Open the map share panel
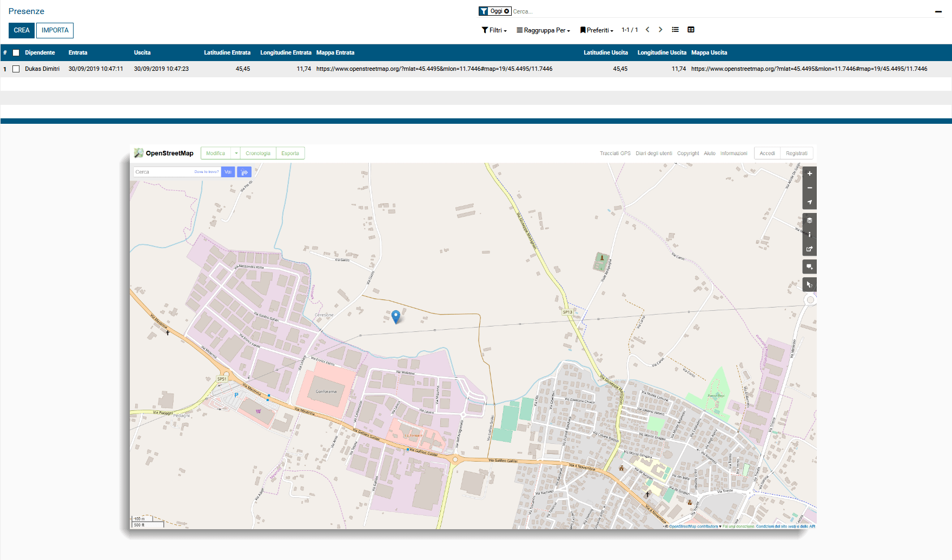Image resolution: width=952 pixels, height=560 pixels. pos(809,249)
